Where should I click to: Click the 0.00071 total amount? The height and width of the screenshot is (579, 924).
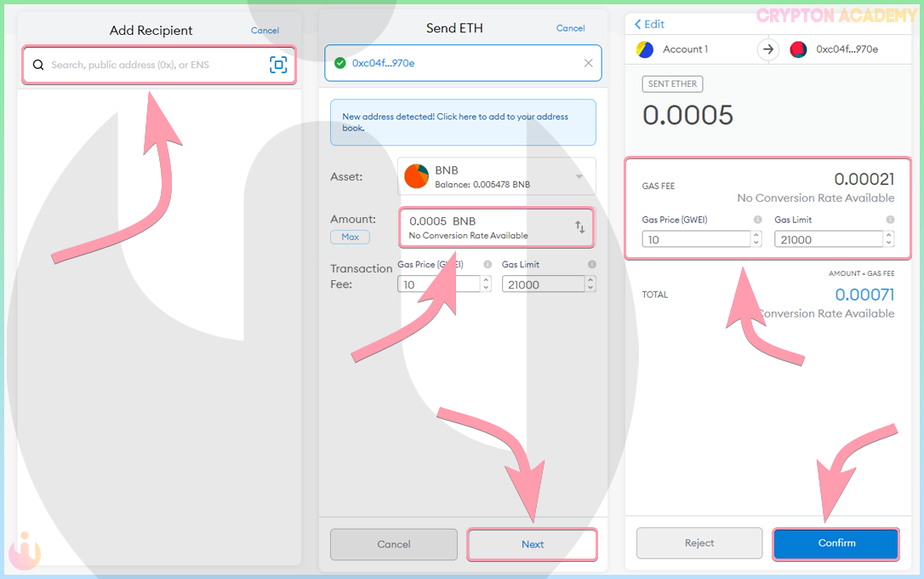click(x=864, y=295)
